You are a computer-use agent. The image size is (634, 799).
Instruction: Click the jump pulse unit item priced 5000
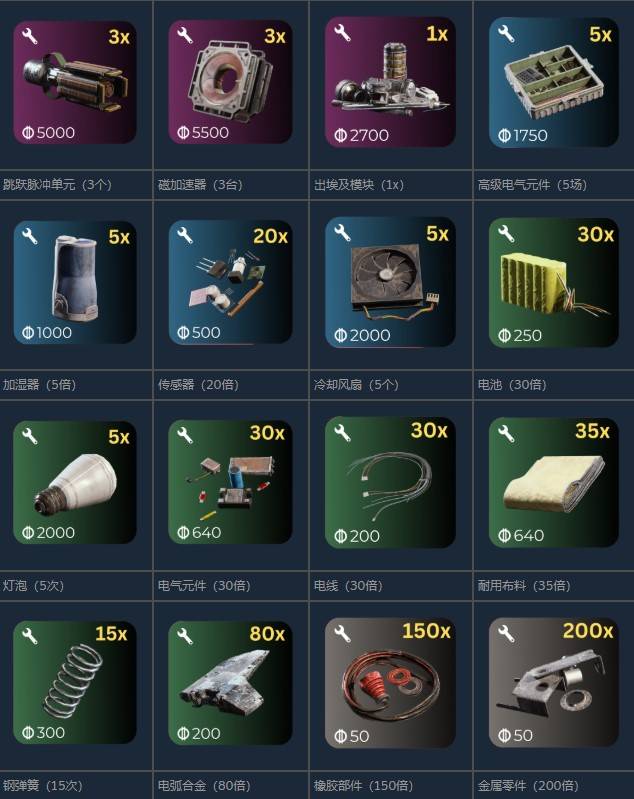tap(75, 82)
